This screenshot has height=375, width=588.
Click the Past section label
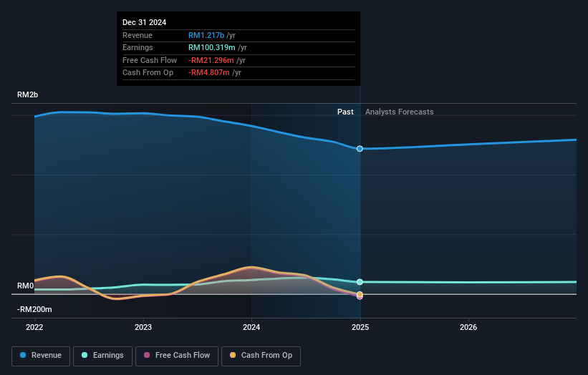(345, 112)
